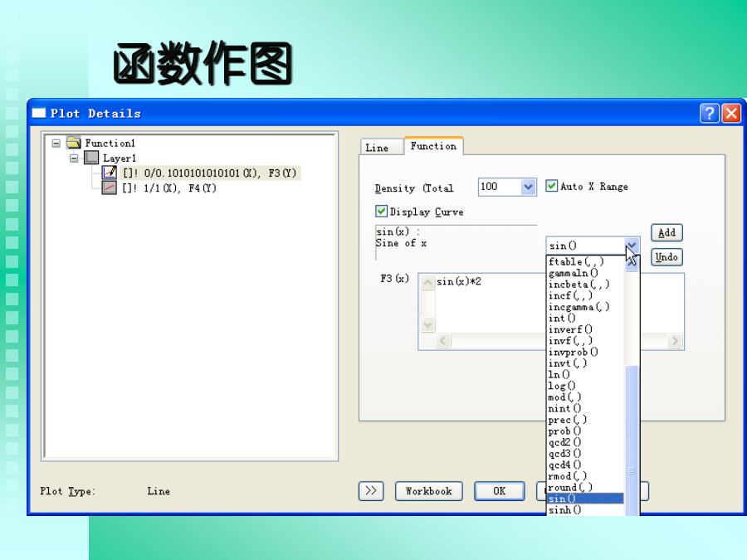
Task: Select the Layer1 layer icon
Action: point(91,158)
